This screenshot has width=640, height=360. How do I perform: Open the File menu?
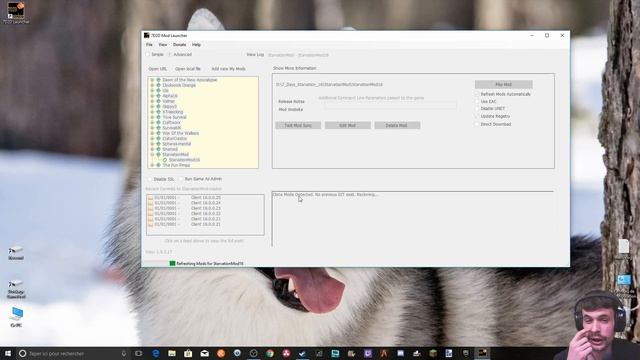click(x=149, y=44)
